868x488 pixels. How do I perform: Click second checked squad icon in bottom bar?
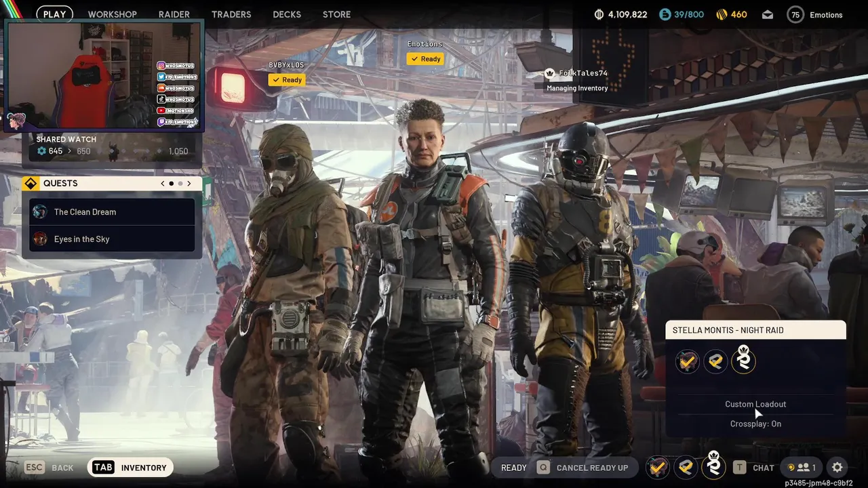(686, 467)
